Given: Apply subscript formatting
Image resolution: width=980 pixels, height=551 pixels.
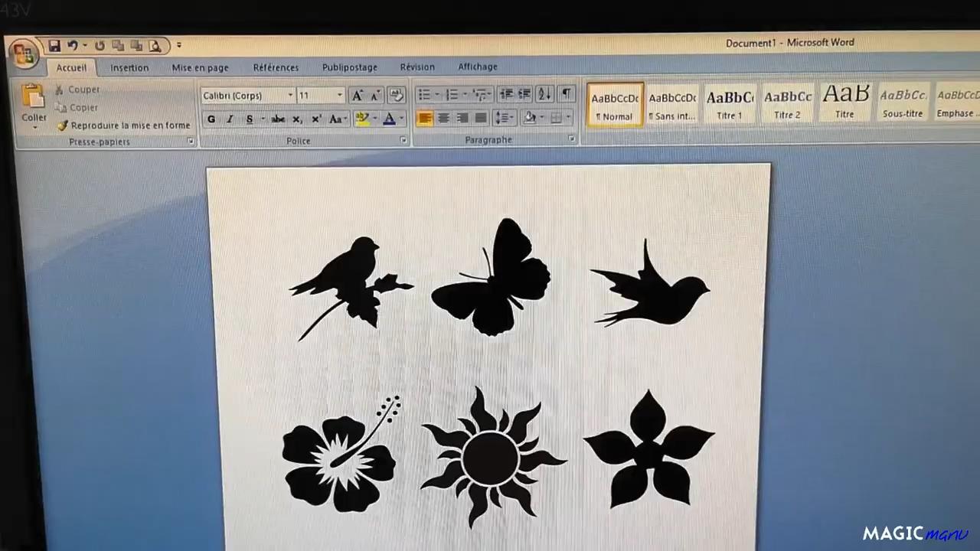Looking at the screenshot, I should pyautogui.click(x=296, y=119).
